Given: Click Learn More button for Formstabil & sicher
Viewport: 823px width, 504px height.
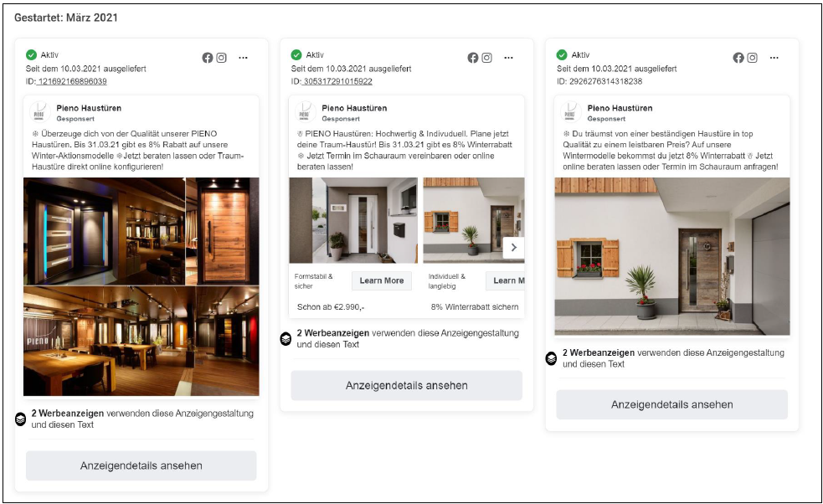Looking at the screenshot, I should 382,280.
